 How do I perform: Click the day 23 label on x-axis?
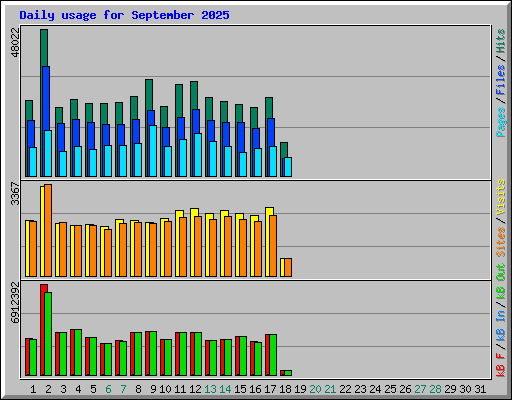point(360,389)
